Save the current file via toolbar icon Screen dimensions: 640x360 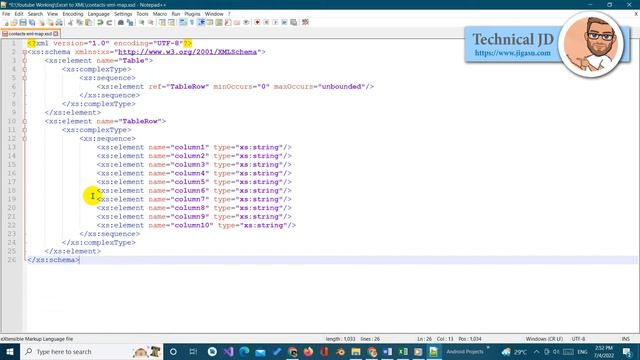tap(23, 22)
